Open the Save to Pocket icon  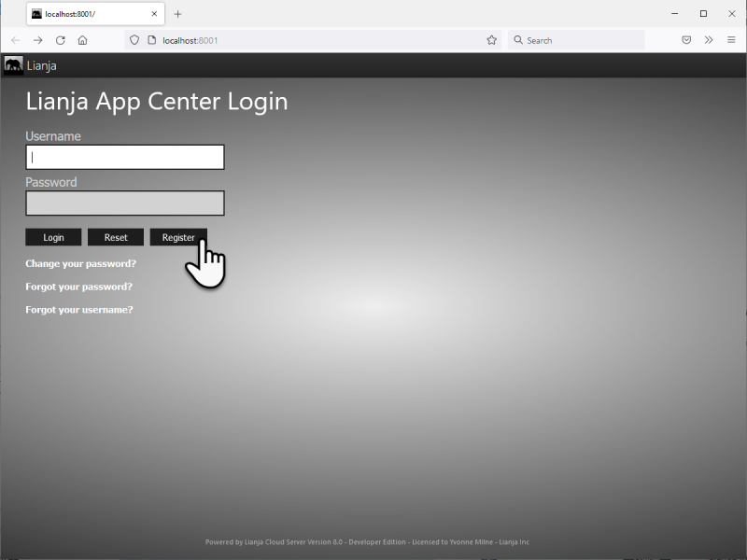(x=686, y=39)
